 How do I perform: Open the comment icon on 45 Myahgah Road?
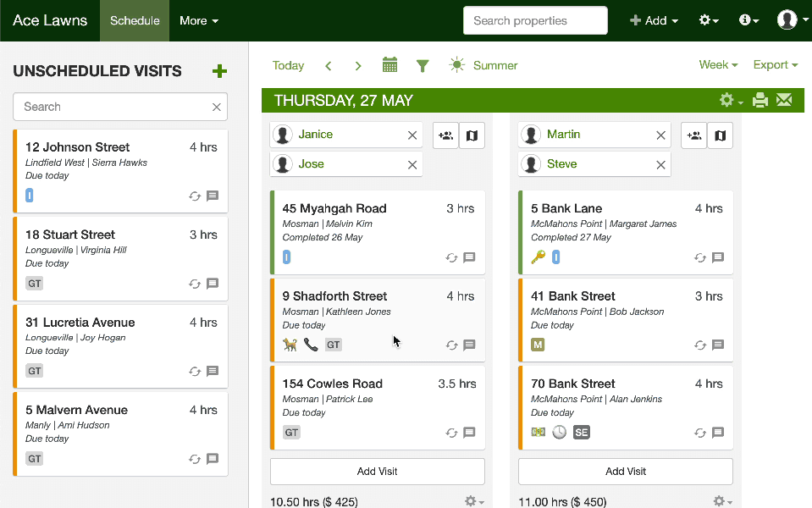[x=469, y=257]
